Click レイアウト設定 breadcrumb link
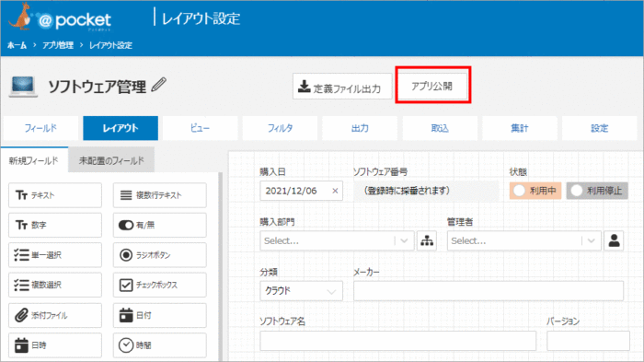Viewport: 644px width, 362px height. (111, 45)
